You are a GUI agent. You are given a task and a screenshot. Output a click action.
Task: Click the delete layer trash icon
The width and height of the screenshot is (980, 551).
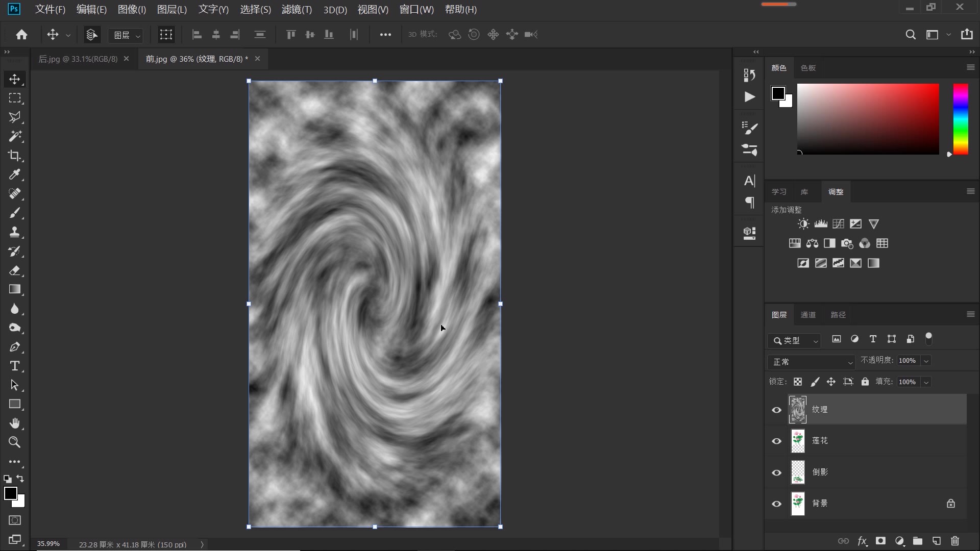click(x=955, y=541)
